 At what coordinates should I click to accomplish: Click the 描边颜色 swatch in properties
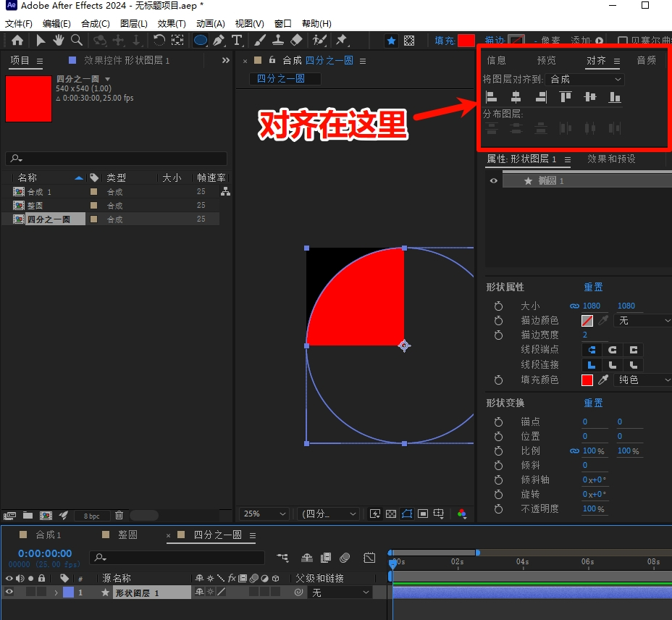coord(587,321)
